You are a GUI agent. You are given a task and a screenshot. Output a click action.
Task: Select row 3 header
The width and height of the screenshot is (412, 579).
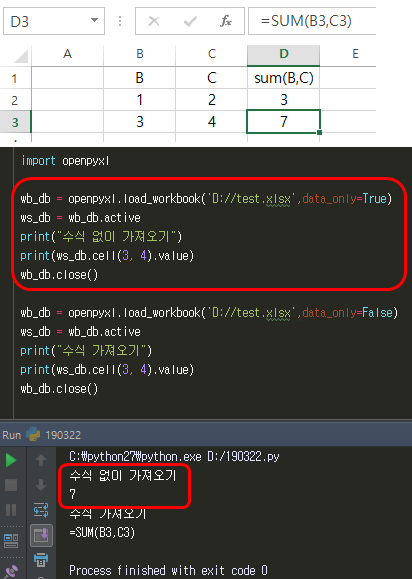pos(15,121)
